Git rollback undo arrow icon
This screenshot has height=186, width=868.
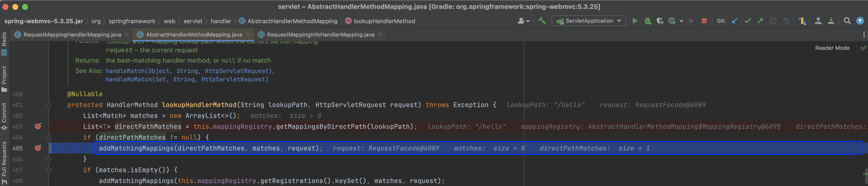click(x=786, y=21)
